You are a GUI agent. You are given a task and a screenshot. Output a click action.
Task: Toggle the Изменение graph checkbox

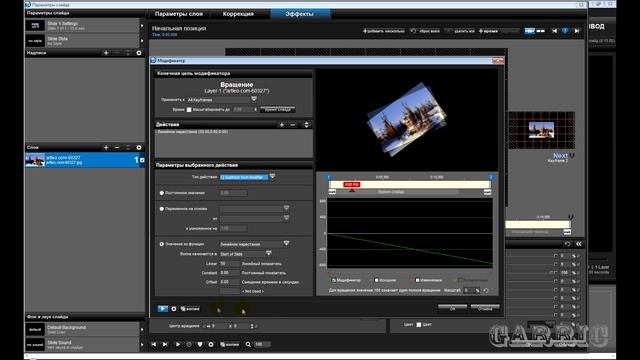[x=417, y=280]
